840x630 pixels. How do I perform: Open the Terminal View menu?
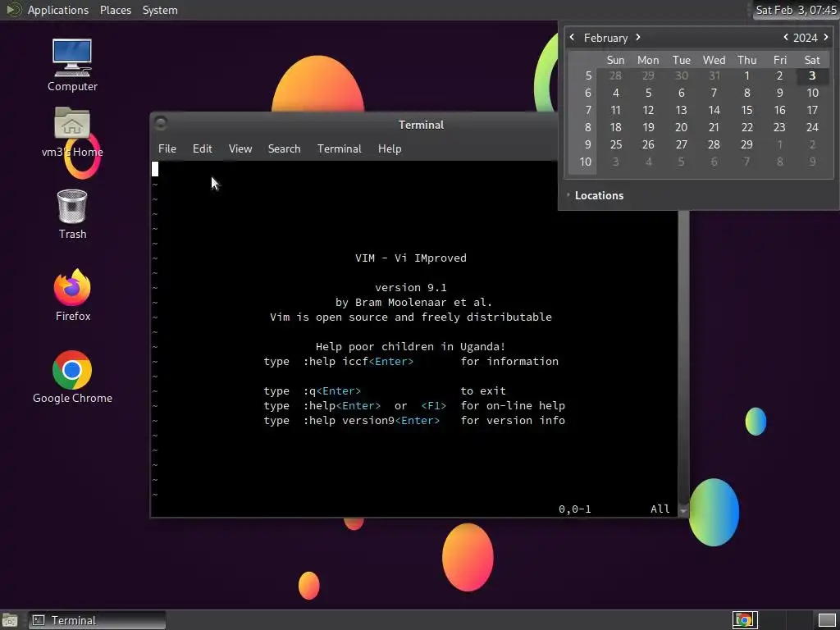(240, 149)
